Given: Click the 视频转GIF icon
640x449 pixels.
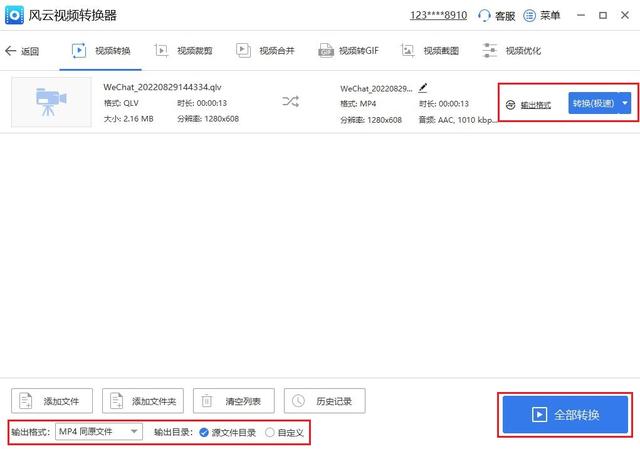Looking at the screenshot, I should tap(326, 51).
